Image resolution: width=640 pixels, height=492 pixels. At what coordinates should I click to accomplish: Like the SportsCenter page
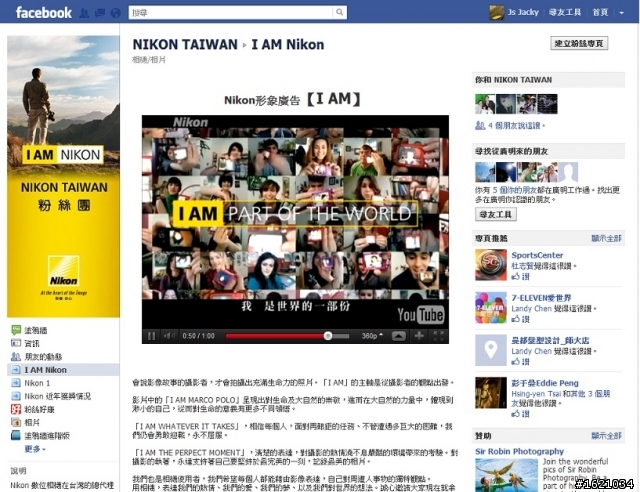point(520,276)
